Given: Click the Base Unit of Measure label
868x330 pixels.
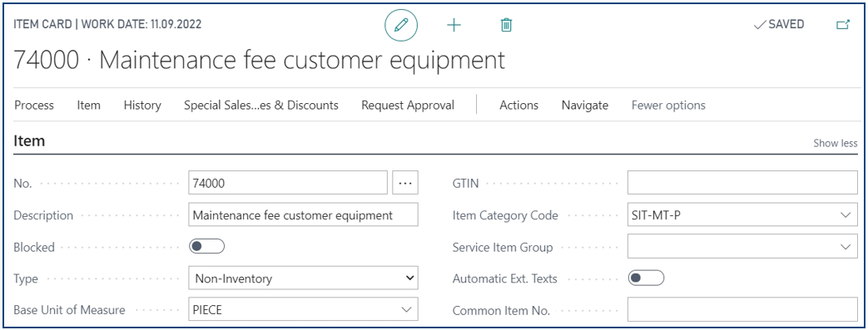Looking at the screenshot, I should tap(69, 310).
